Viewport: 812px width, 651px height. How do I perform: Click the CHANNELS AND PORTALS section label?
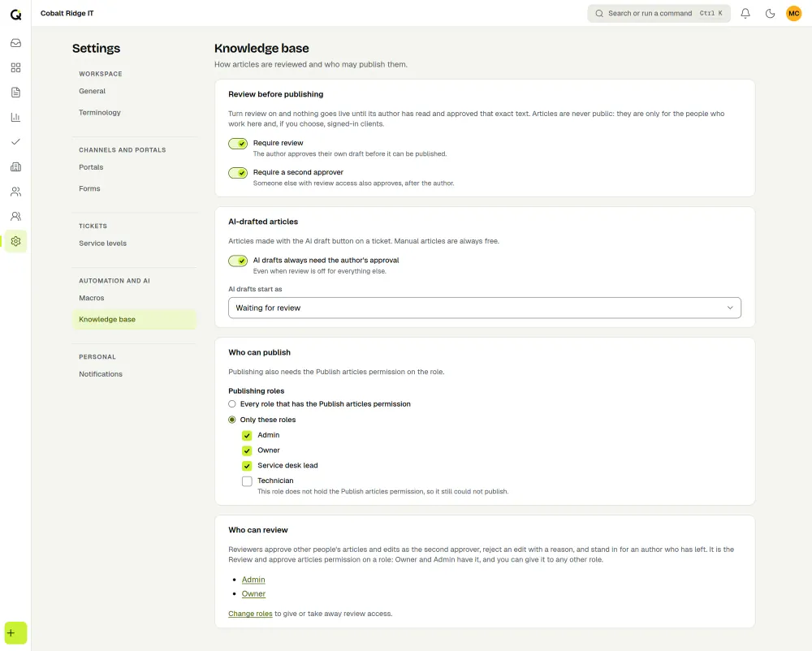tap(123, 150)
